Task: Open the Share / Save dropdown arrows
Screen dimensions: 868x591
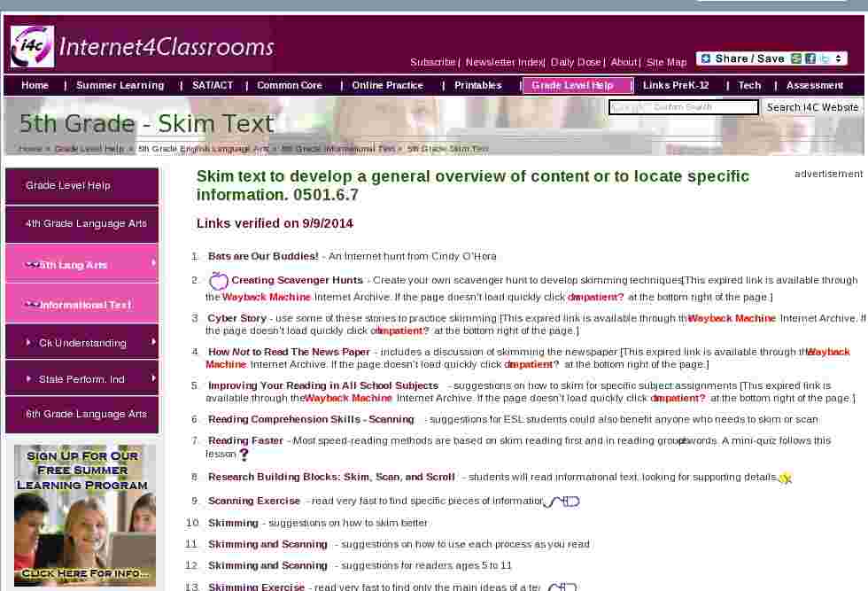Action: (838, 58)
